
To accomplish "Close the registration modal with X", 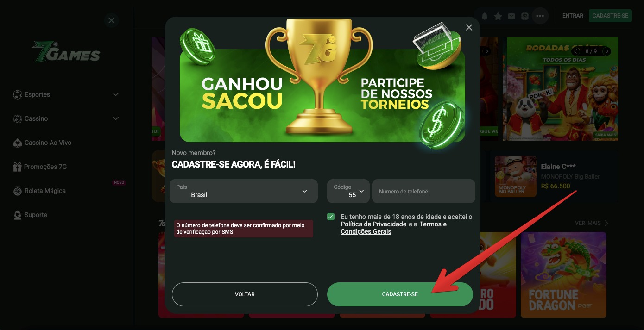I will tap(469, 28).
